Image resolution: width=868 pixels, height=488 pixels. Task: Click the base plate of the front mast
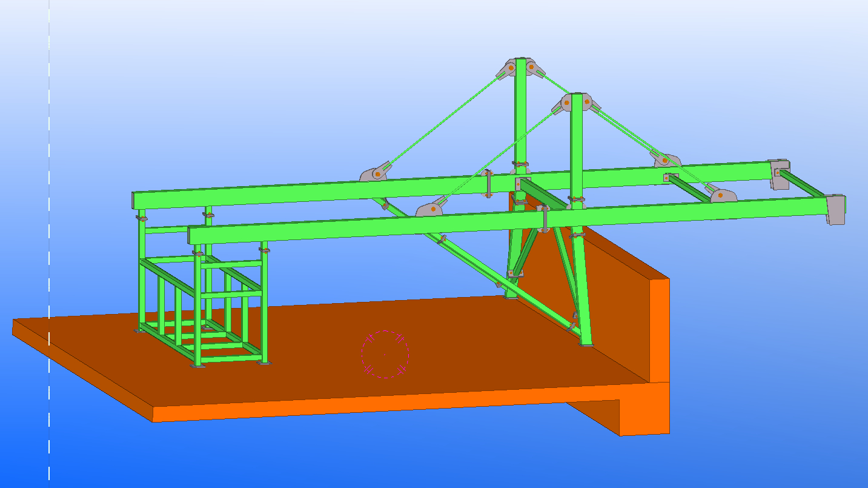pos(586,345)
